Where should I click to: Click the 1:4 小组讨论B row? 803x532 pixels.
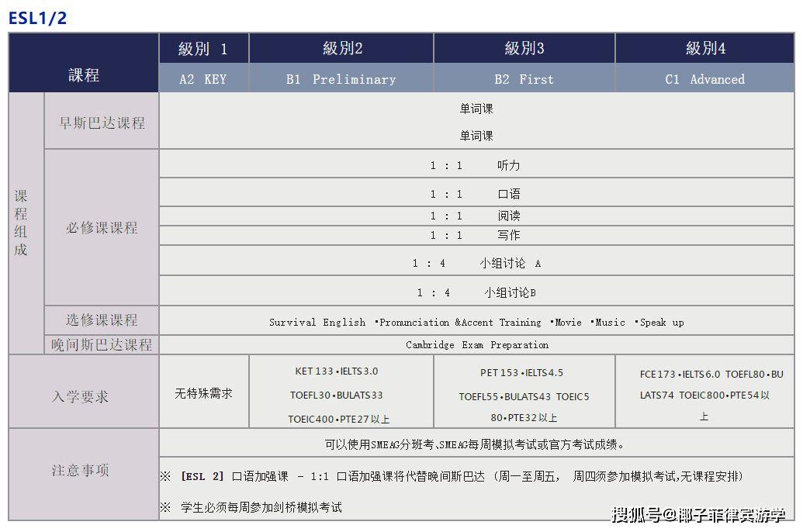[476, 292]
